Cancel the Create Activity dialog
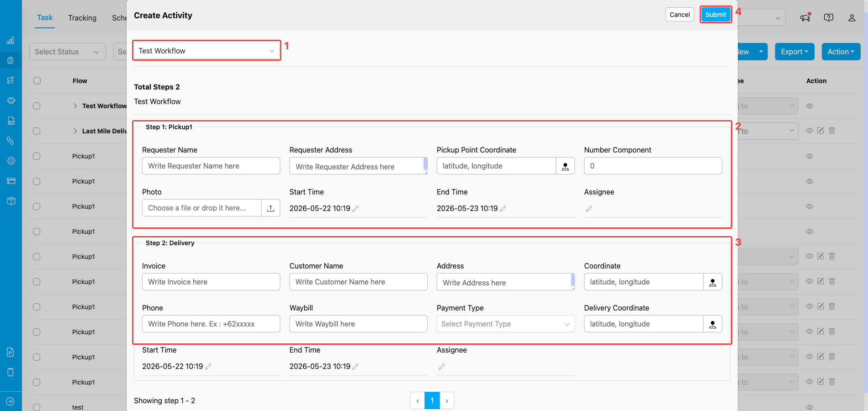This screenshot has height=411, width=868. (x=680, y=15)
